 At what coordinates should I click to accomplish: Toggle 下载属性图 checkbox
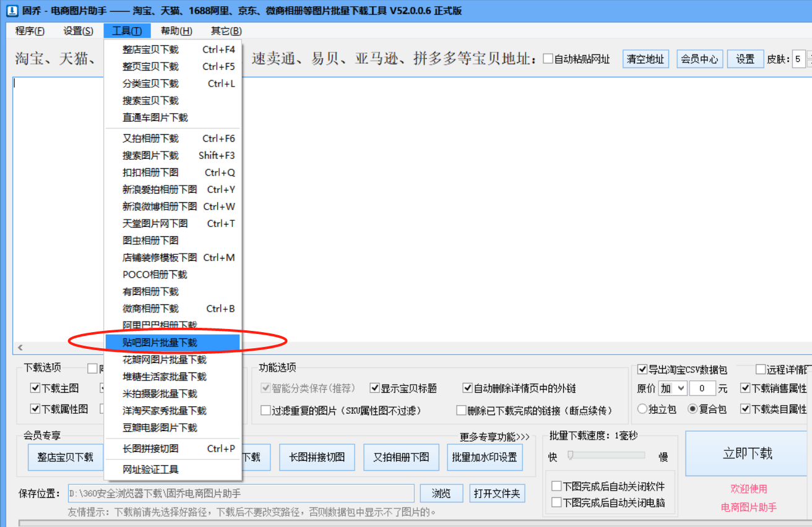(x=35, y=409)
